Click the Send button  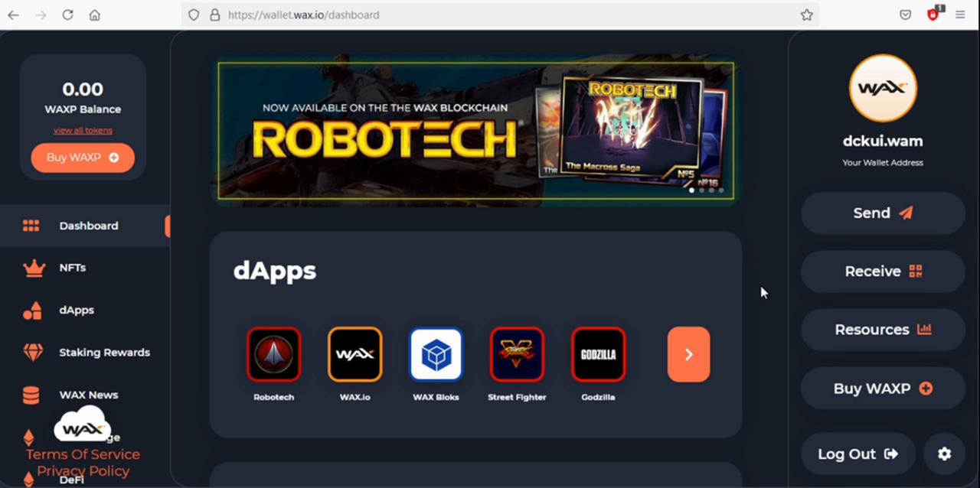pyautogui.click(x=883, y=213)
